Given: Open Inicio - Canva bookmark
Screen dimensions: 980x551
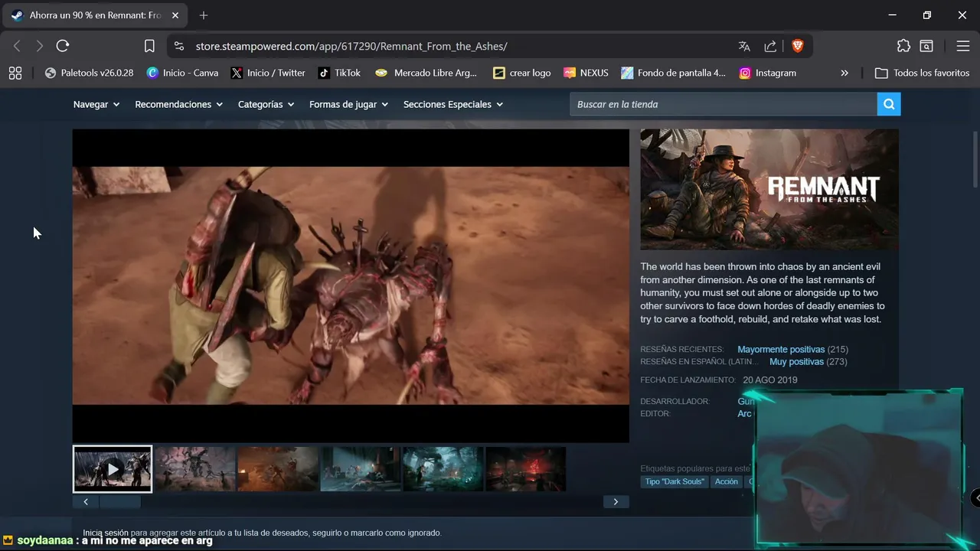Looking at the screenshot, I should pos(182,73).
